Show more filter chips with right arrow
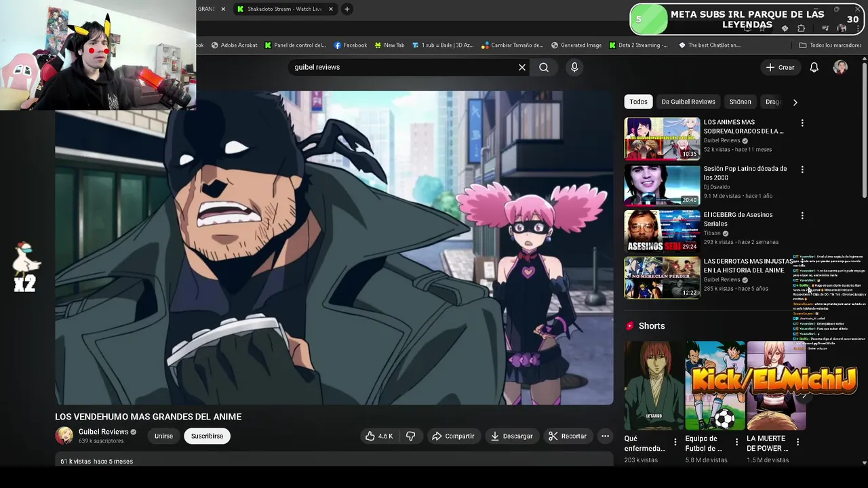 [795, 102]
